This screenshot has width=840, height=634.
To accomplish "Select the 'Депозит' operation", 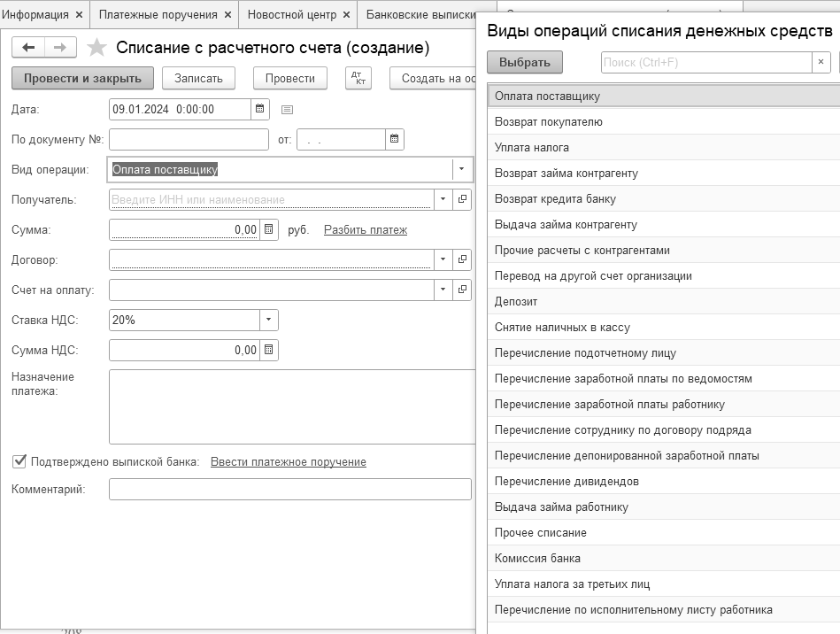I will (664, 302).
